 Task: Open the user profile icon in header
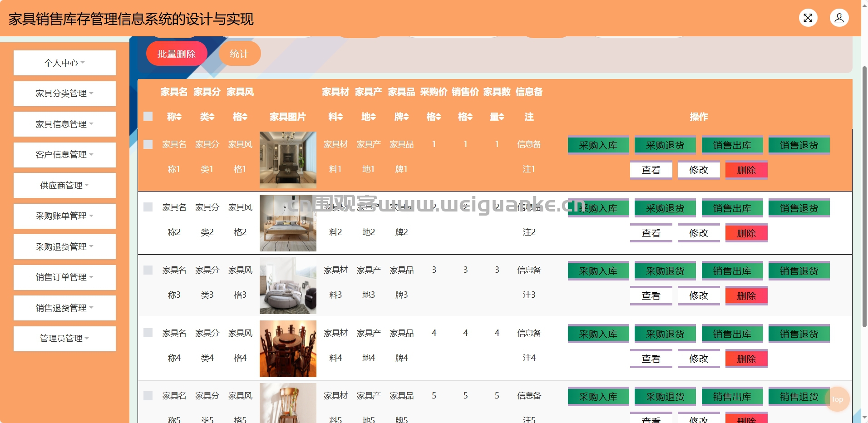click(x=839, y=18)
